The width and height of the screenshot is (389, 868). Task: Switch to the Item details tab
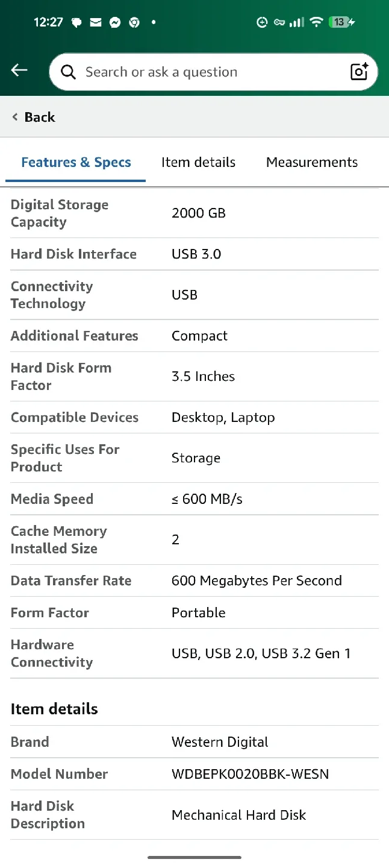pyautogui.click(x=198, y=162)
